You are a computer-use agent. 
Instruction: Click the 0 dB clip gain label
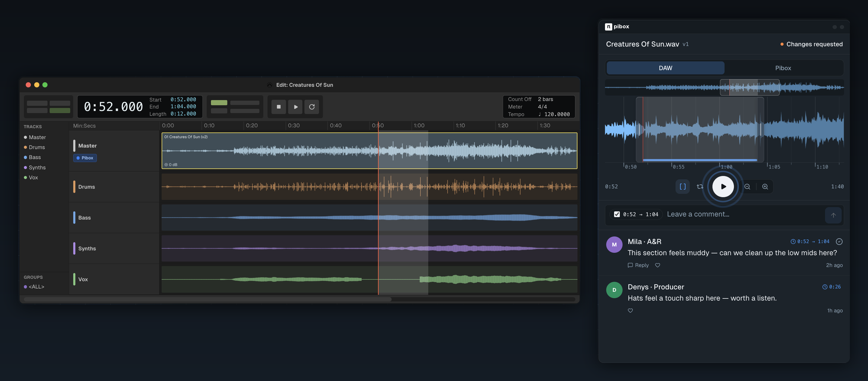point(171,165)
